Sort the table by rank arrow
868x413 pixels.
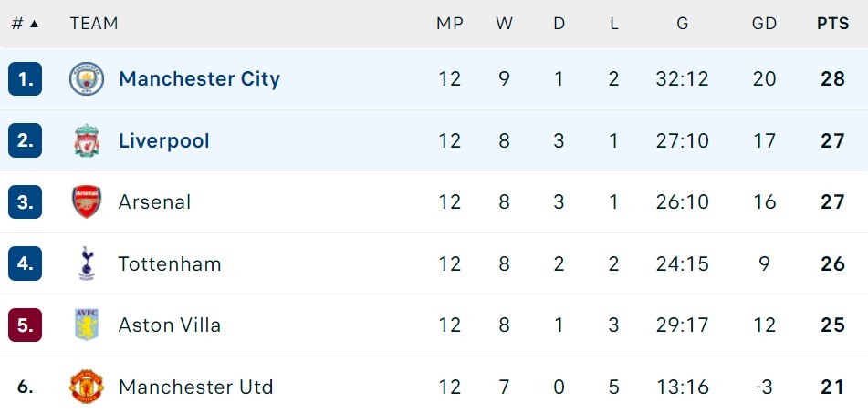pos(35,24)
